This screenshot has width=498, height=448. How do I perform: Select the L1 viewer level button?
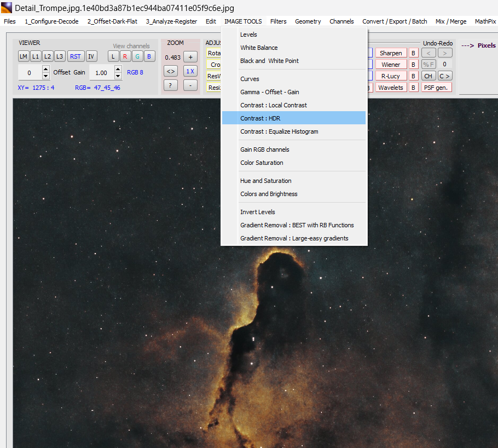36,56
